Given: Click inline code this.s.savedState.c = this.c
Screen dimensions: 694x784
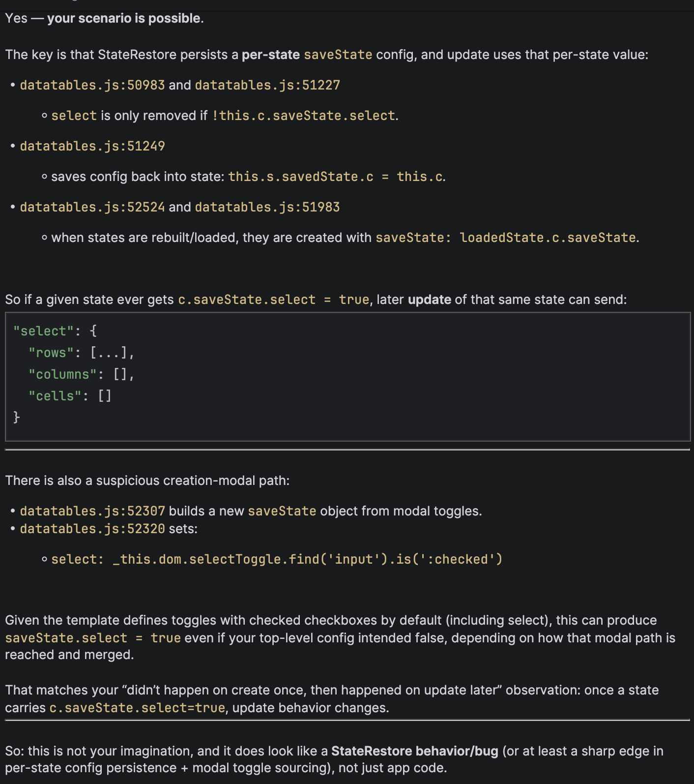Looking at the screenshot, I should 336,177.
